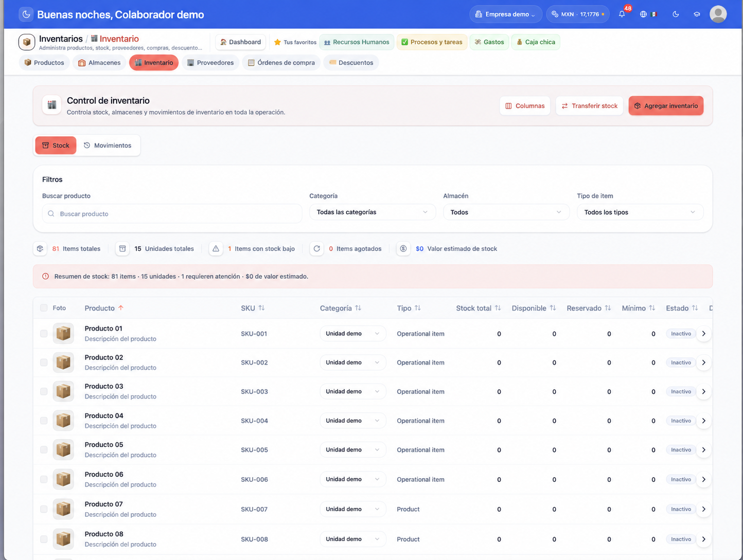Screen dimensions: 743x560
Task: Click the Transferir stock button
Action: click(x=589, y=106)
